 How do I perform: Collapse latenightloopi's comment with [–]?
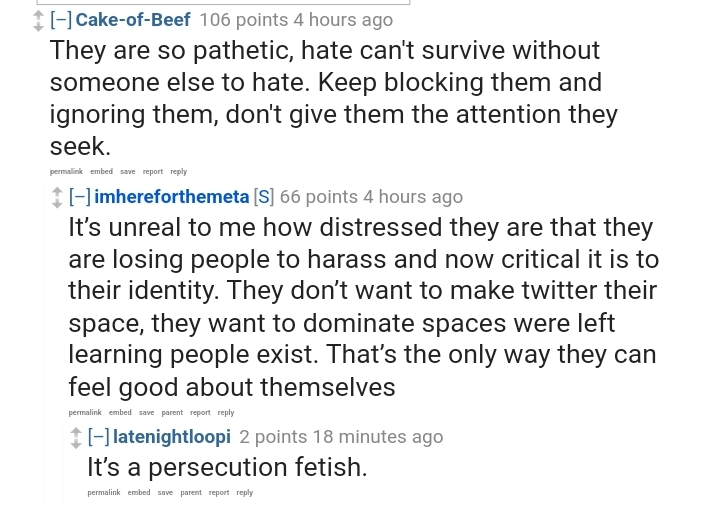coord(98,437)
